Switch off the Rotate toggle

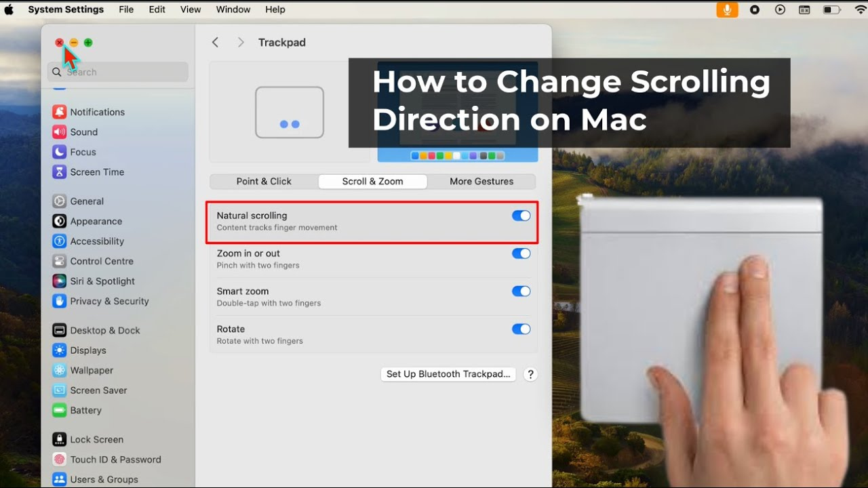tap(521, 329)
